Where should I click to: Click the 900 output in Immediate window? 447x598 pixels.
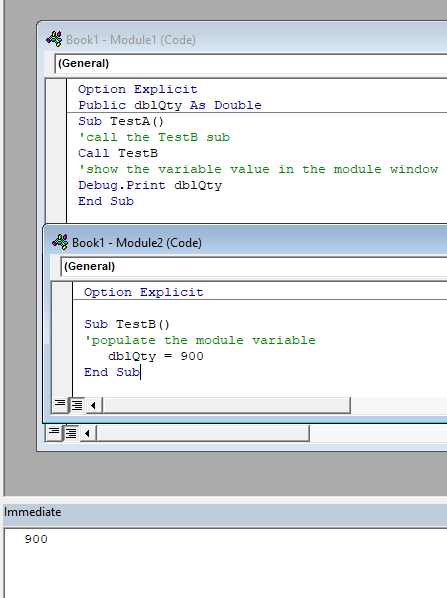tap(36, 539)
